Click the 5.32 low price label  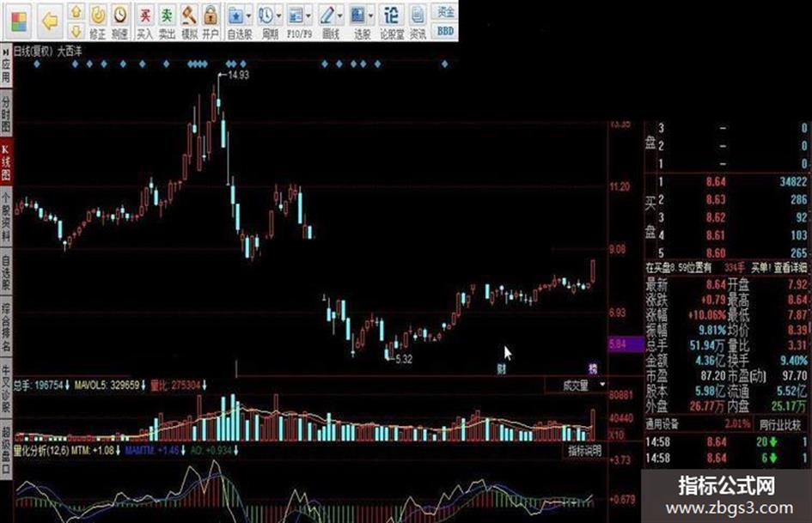click(x=404, y=359)
